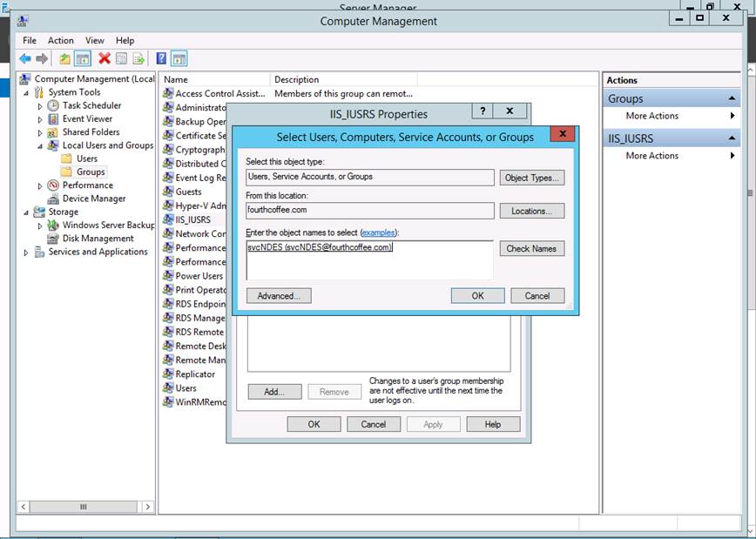The height and width of the screenshot is (539, 756).
Task: Click the Back arrow in the toolbar
Action: pyautogui.click(x=25, y=58)
